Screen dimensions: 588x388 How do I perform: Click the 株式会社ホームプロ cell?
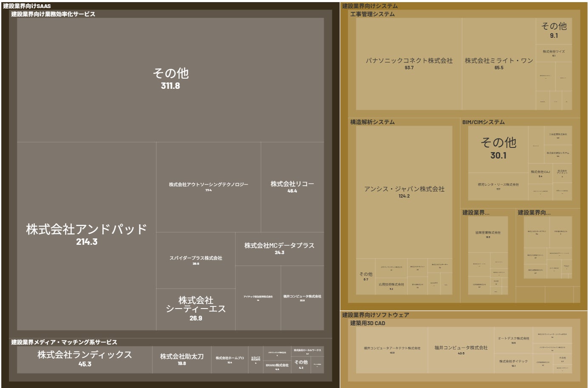point(230,360)
